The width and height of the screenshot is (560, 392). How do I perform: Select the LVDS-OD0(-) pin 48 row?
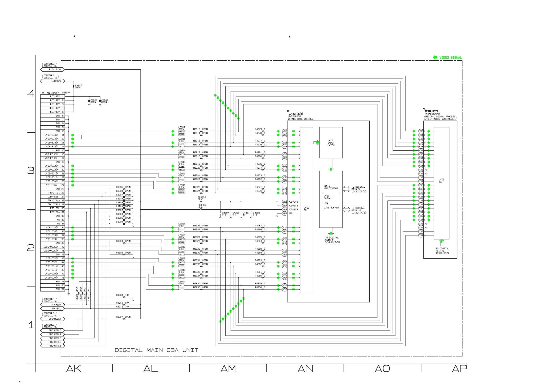pyautogui.click(x=52, y=278)
